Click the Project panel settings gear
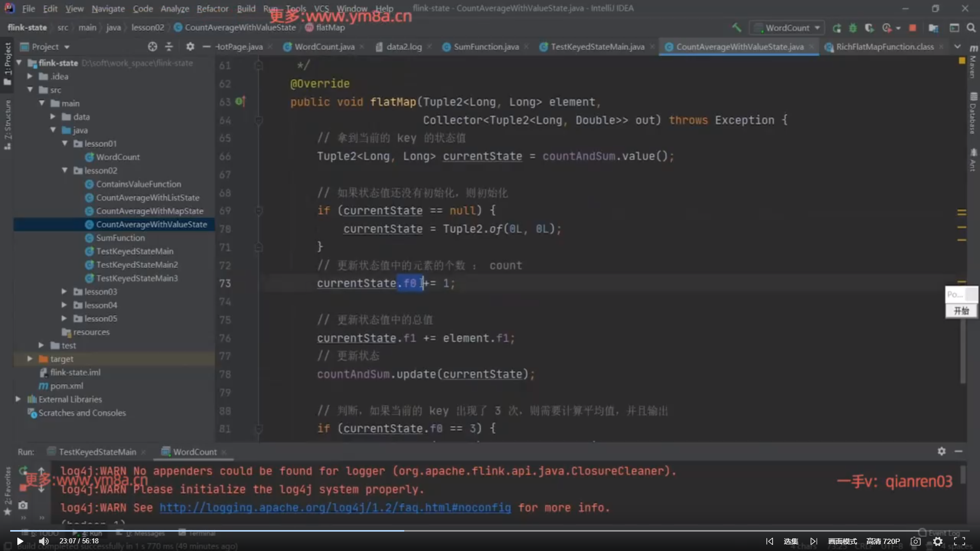980x551 pixels. pos(190,46)
